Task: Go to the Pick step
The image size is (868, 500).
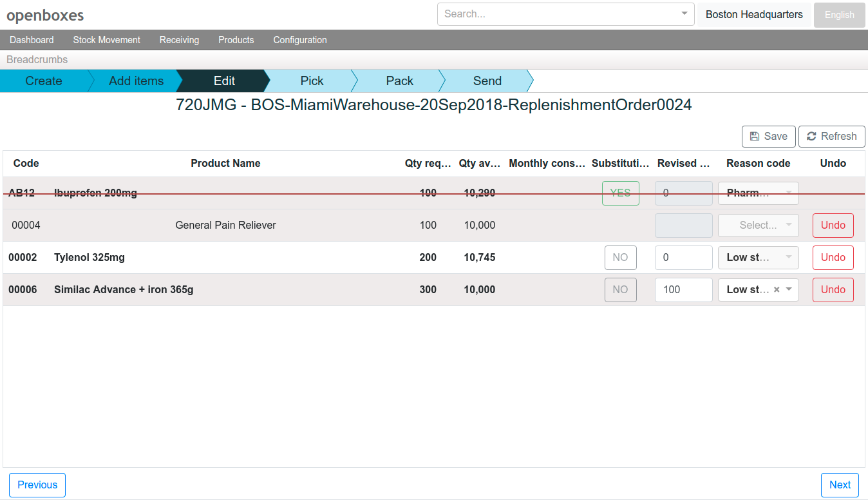Action: 312,81
